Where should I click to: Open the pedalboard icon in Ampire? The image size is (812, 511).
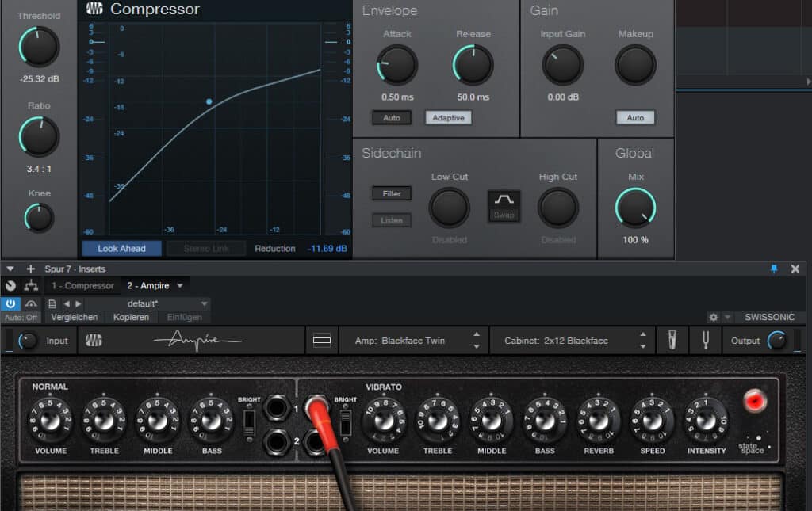click(x=672, y=341)
